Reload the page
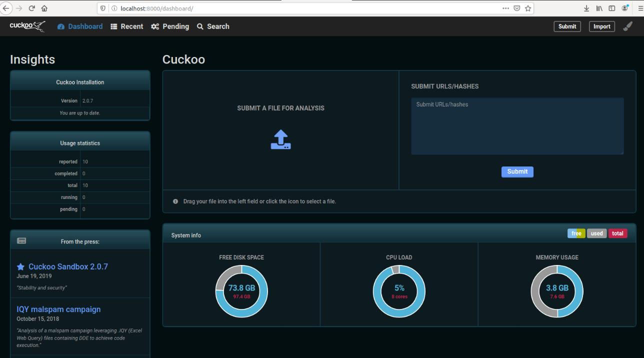The width and height of the screenshot is (644, 358). [x=32, y=8]
